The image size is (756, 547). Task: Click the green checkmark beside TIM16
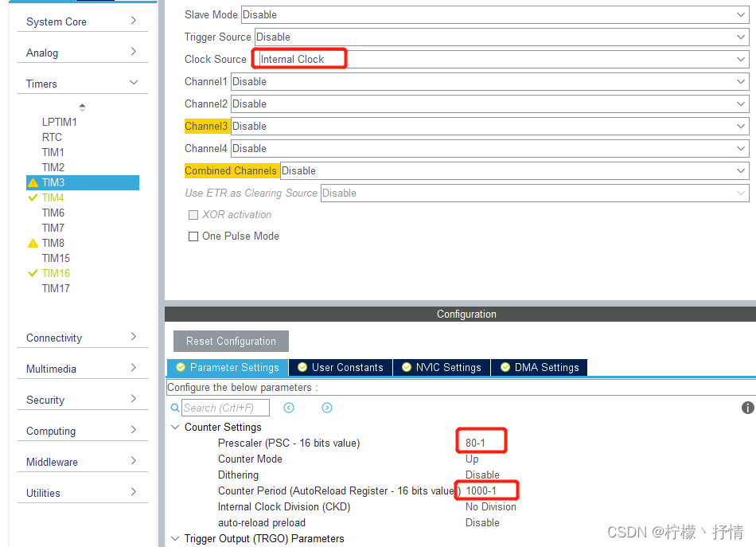[x=33, y=274]
